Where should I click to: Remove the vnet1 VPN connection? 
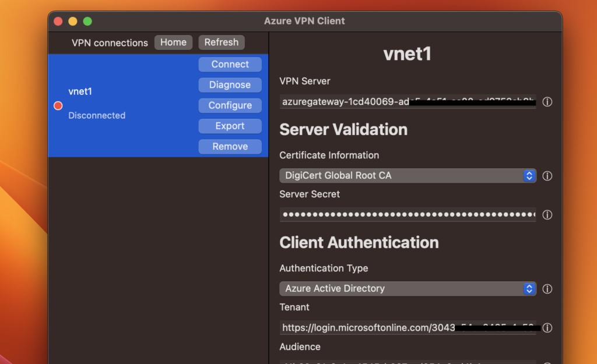(x=230, y=146)
